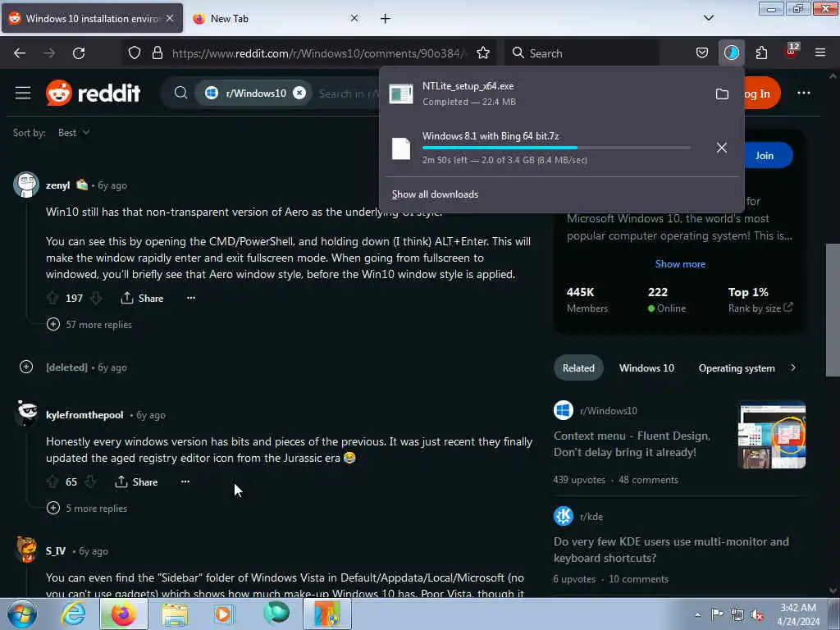This screenshot has height=630, width=840.
Task: Reload the page with refresh icon
Action: 79,53
